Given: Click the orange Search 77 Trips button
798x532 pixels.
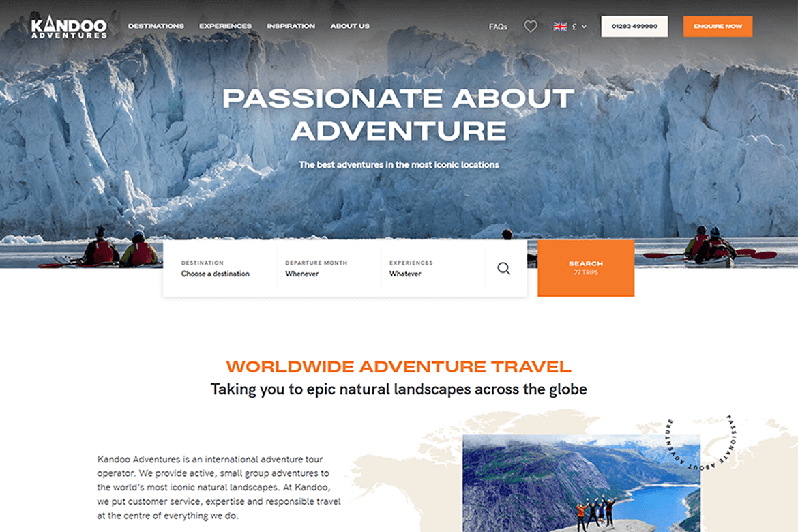Looking at the screenshot, I should 586,268.
